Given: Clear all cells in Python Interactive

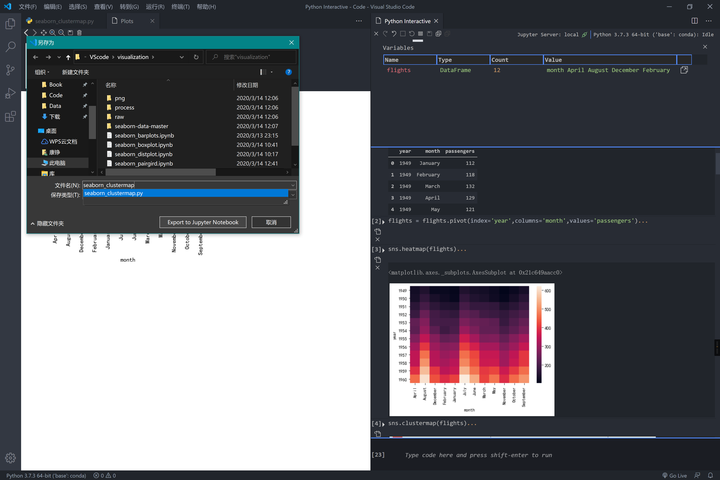Looking at the screenshot, I should click(x=376, y=34).
